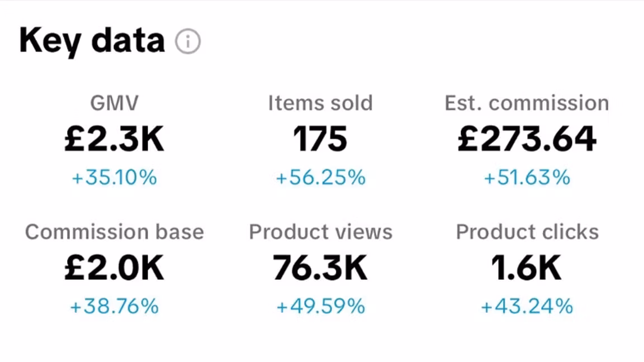Screen dimensions: 644x362
Task: Open the Product views label
Action: click(320, 232)
